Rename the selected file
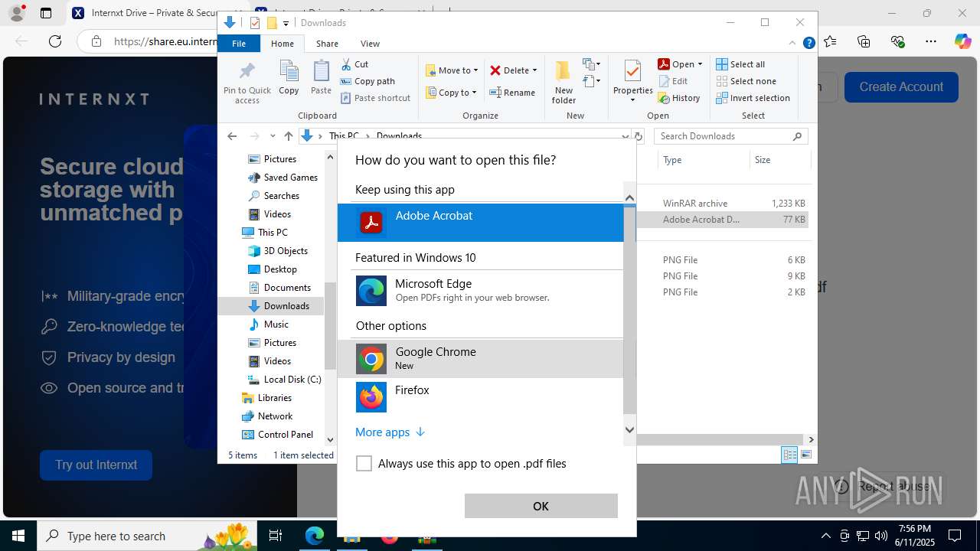 pyautogui.click(x=512, y=93)
